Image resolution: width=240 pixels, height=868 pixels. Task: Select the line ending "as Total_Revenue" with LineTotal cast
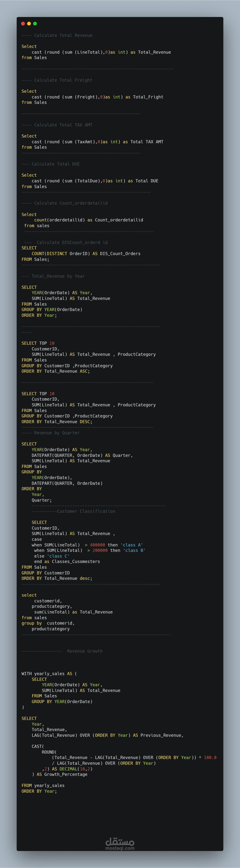point(101,52)
